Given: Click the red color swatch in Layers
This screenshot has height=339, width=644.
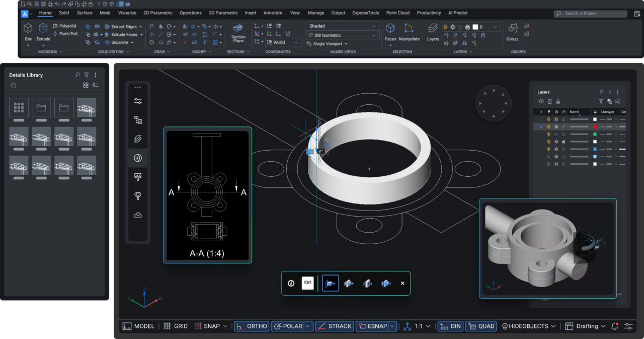Looking at the screenshot, I should (595, 127).
